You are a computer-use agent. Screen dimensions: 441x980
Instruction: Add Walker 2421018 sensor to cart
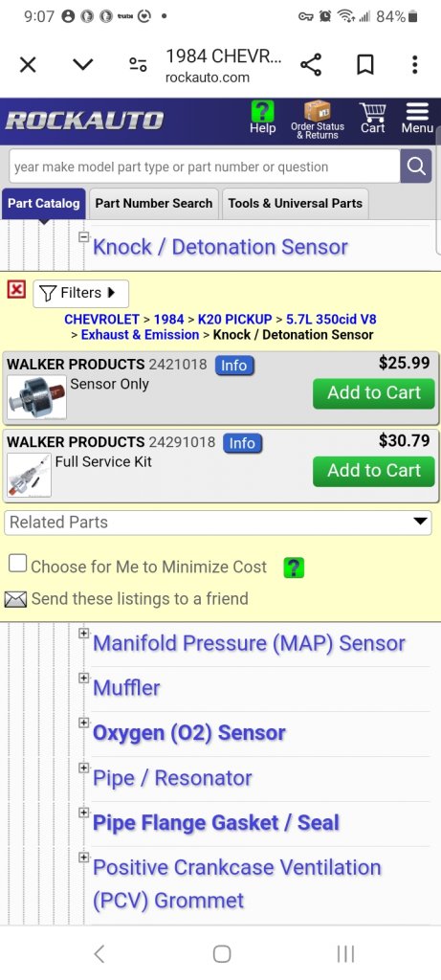coord(373,393)
